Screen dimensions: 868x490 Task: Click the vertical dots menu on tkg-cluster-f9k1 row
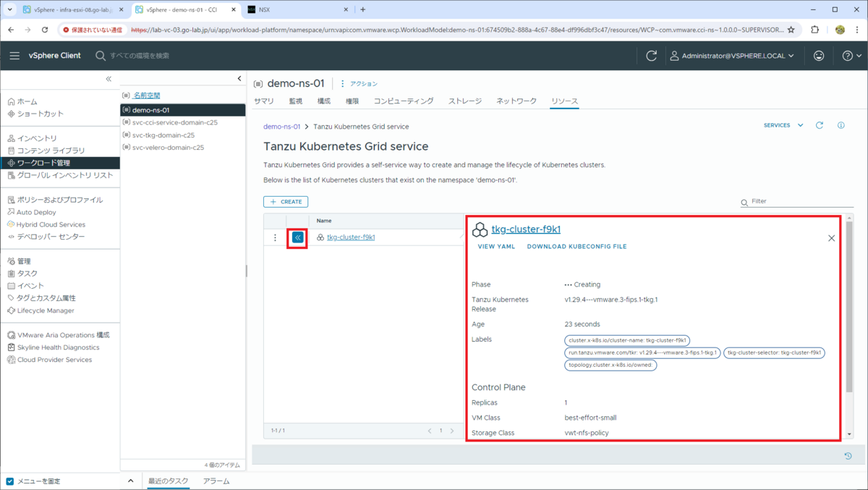(274, 237)
